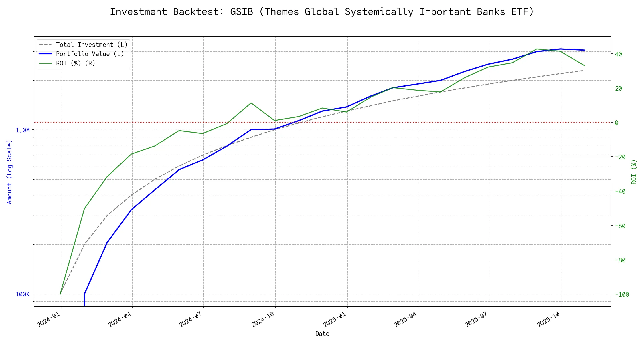Click the 40 tick on ROI axis
This screenshot has height=343, width=644.
click(x=618, y=54)
